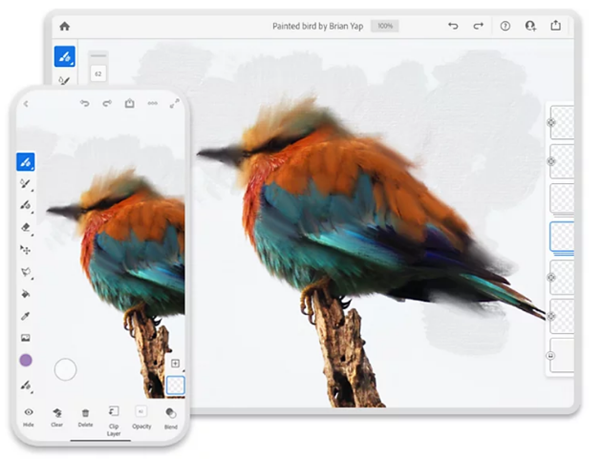The width and height of the screenshot is (602, 460).
Task: Add a new layer on phone
Action: (x=175, y=363)
